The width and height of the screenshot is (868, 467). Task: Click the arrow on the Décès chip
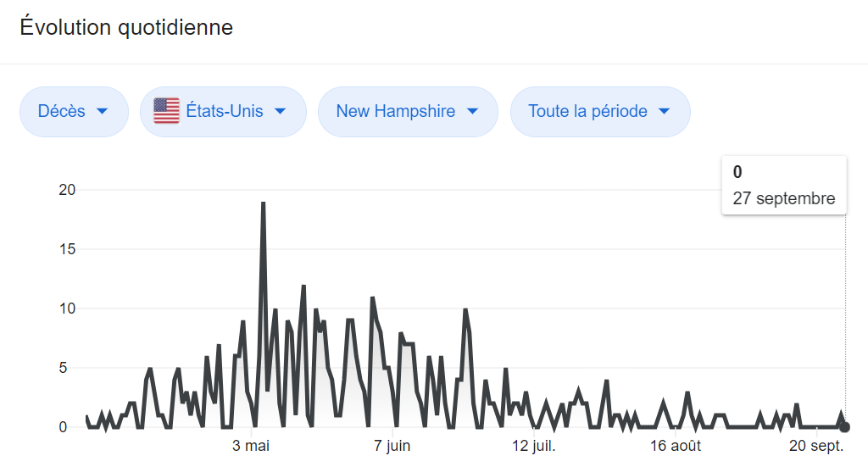(103, 112)
